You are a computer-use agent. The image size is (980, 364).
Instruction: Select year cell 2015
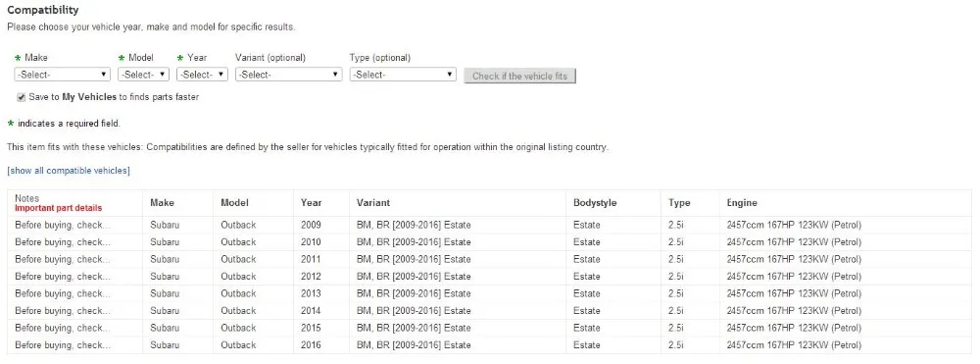(x=310, y=328)
